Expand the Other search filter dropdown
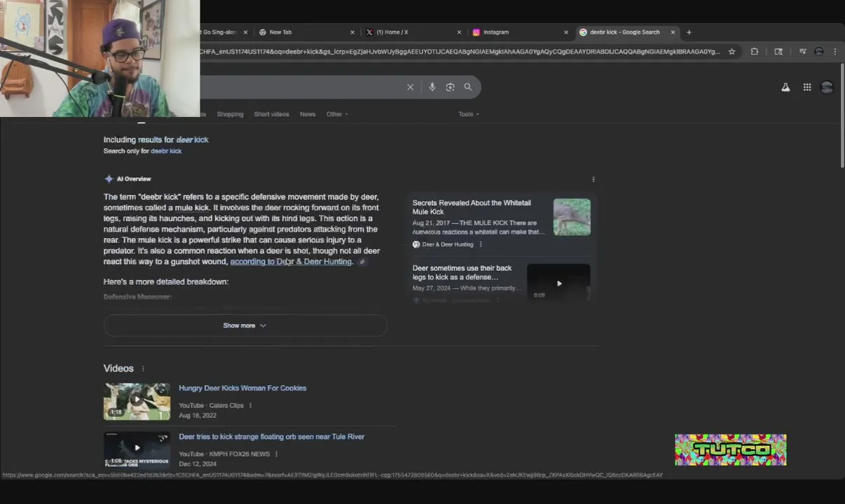 point(337,114)
